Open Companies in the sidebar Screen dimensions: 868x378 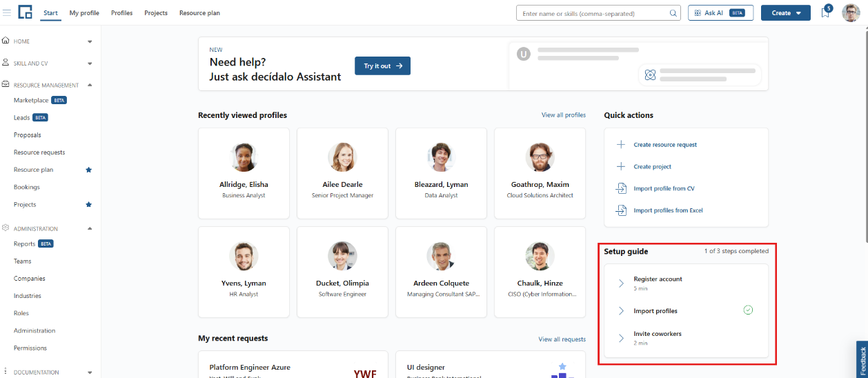coord(30,279)
